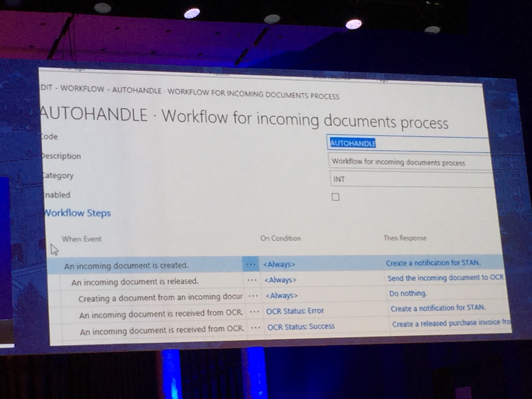Click the ellipsis beside 'document is released'
Image resolution: width=532 pixels, height=399 pixels.
coord(252,280)
